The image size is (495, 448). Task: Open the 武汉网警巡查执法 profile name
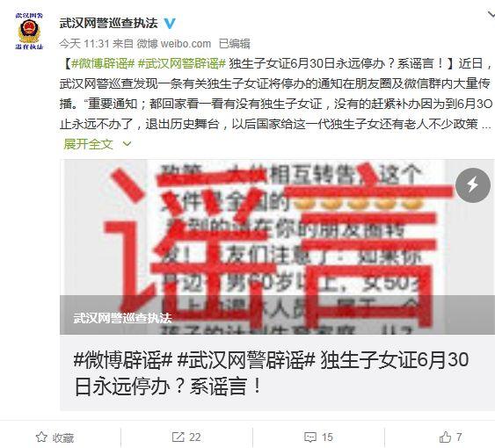[109, 24]
